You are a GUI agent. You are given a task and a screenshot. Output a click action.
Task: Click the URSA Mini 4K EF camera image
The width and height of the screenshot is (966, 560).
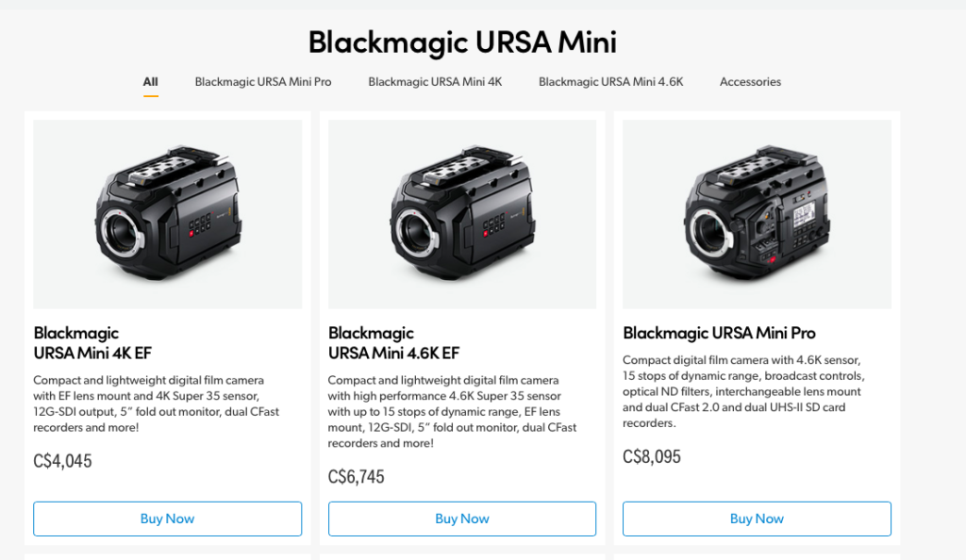coord(167,214)
